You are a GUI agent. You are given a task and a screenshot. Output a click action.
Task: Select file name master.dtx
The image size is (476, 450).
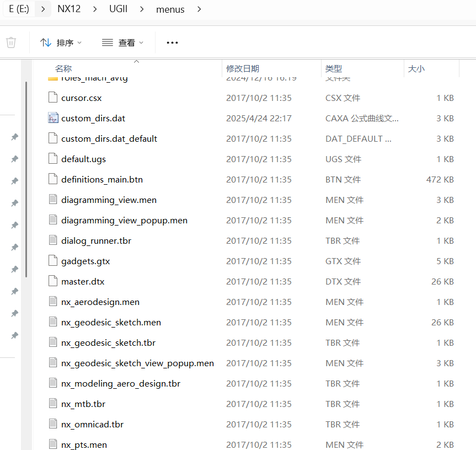[x=83, y=282]
